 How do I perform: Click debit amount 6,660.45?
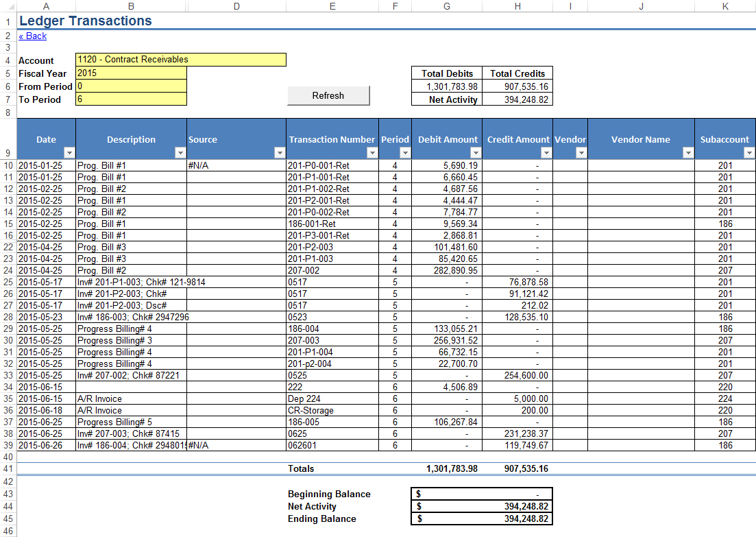447,177
